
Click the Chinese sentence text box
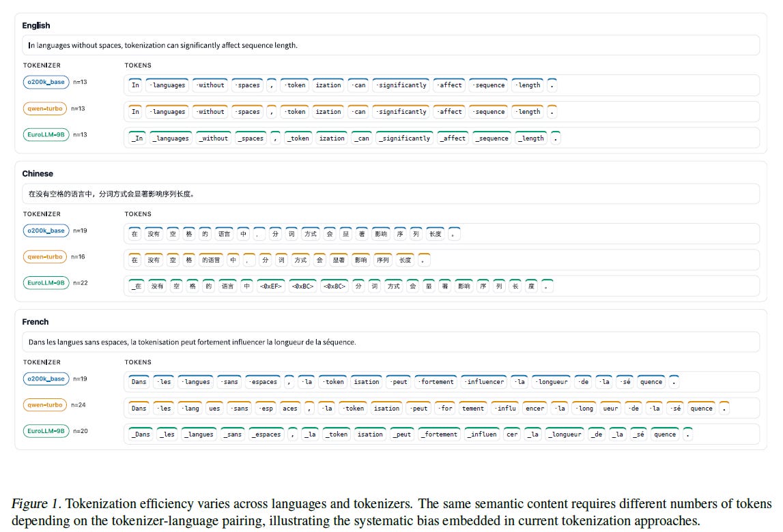tap(390, 194)
